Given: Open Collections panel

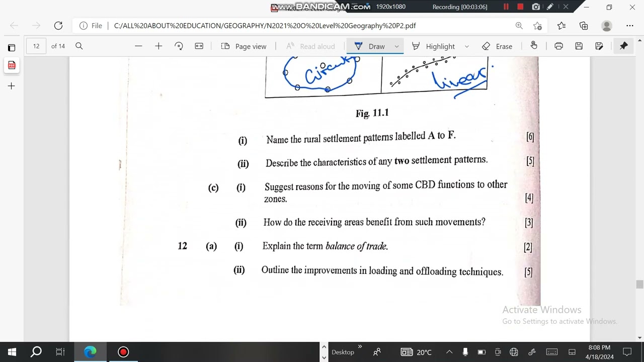Looking at the screenshot, I should [x=584, y=26].
